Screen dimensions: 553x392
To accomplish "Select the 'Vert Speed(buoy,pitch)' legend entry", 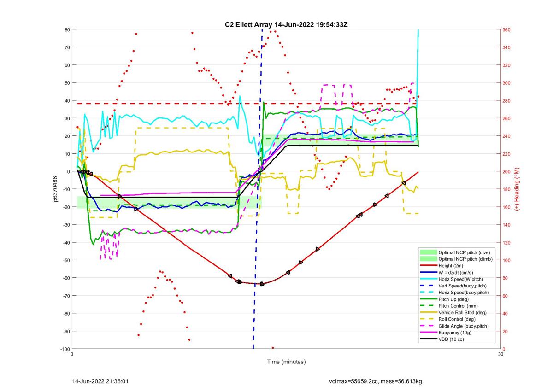I will point(463,286).
